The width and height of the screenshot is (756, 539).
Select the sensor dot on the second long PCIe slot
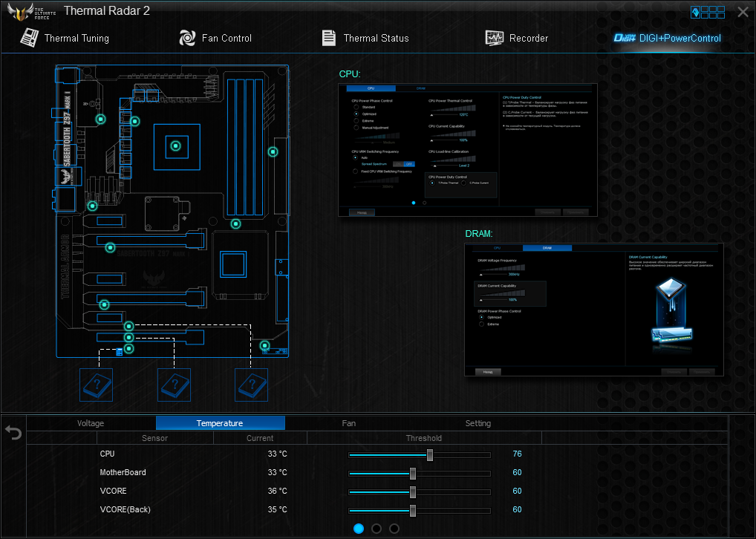[x=104, y=304]
